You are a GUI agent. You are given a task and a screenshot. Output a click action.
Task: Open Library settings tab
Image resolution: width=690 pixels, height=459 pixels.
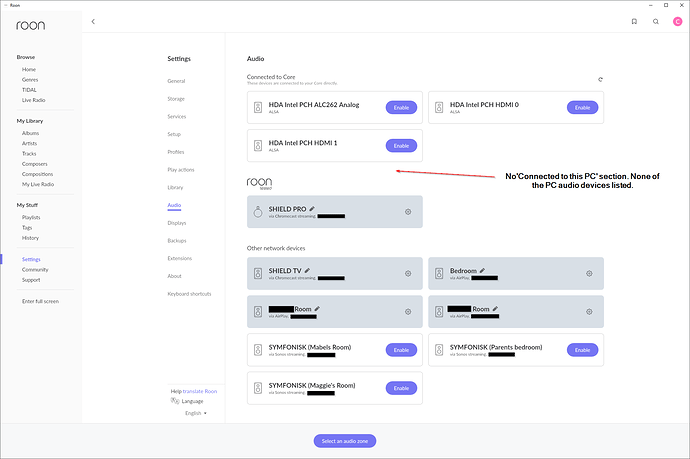pos(175,187)
